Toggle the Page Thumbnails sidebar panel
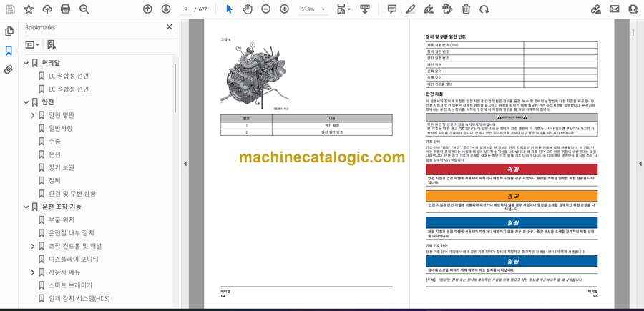Viewport: 644px width, 311px height. click(9, 31)
